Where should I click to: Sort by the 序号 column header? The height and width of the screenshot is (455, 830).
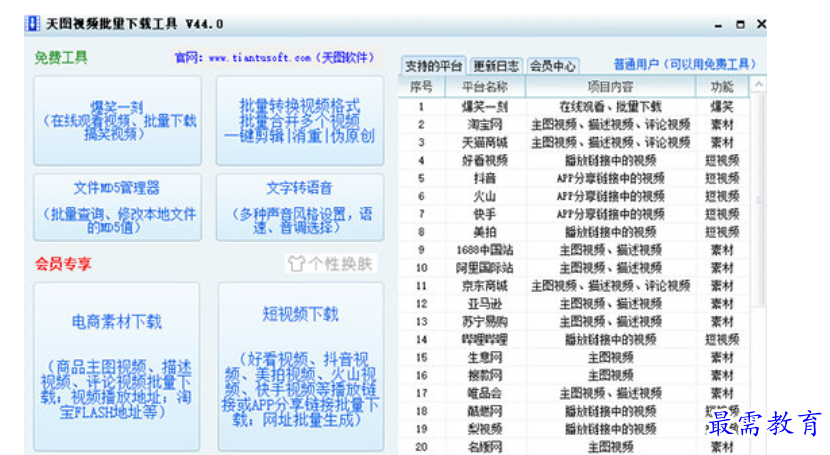point(421,87)
